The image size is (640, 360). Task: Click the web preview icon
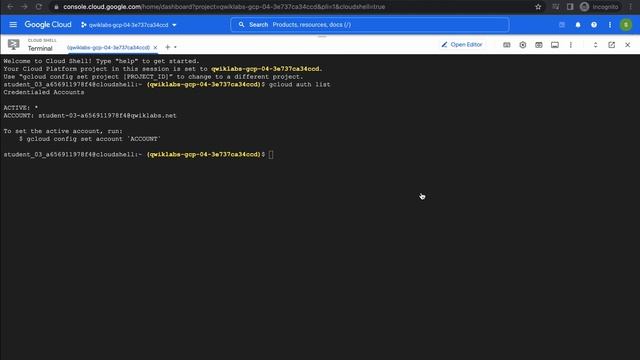click(539, 45)
